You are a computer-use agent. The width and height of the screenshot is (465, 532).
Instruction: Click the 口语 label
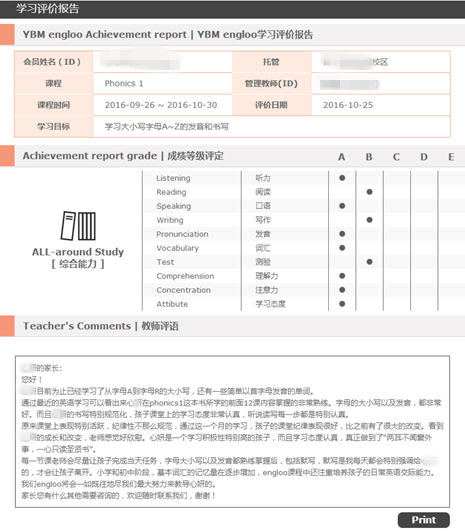(x=263, y=206)
